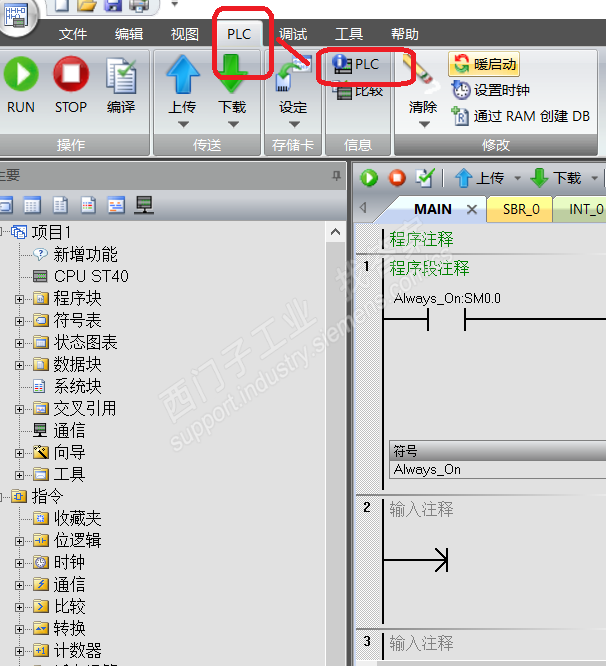This screenshot has height=666, width=606.
Task: Select the PLC ribbon tab
Action: point(239,34)
